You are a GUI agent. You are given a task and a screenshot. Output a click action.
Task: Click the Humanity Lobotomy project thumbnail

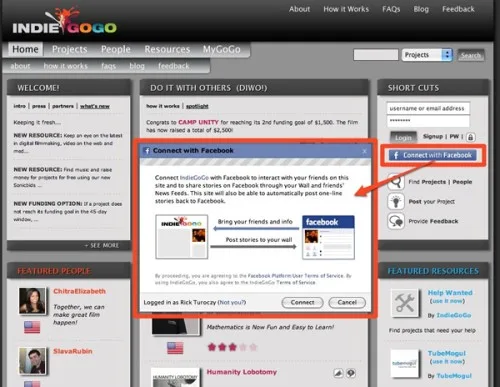175,378
